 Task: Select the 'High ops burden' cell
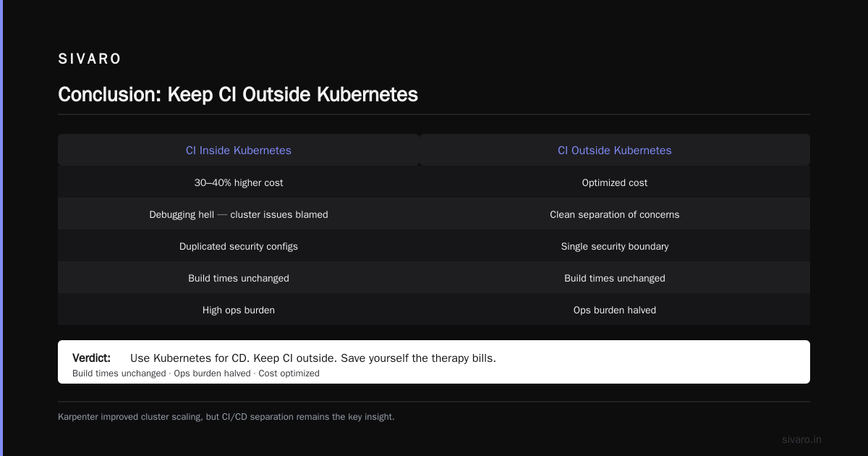239,310
